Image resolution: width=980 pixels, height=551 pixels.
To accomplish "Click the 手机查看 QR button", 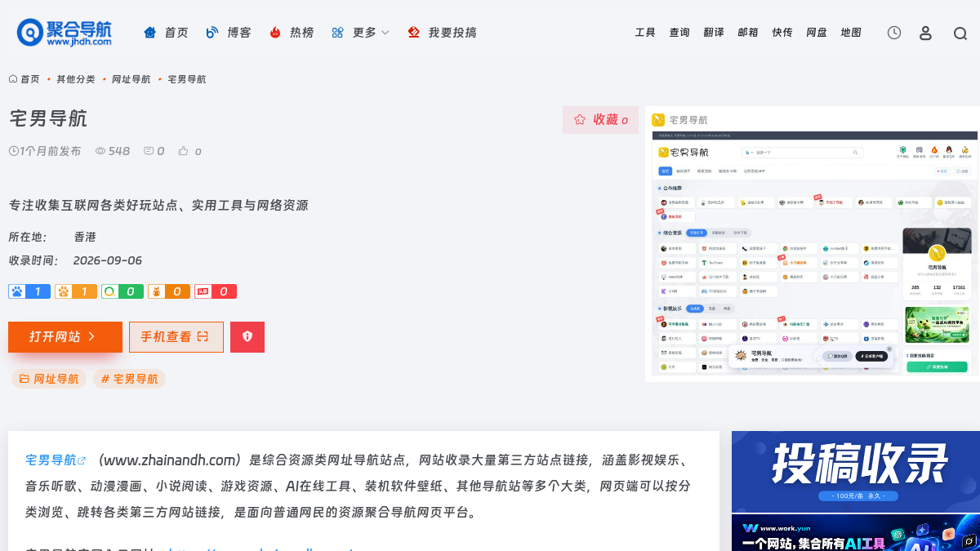I will coord(176,337).
